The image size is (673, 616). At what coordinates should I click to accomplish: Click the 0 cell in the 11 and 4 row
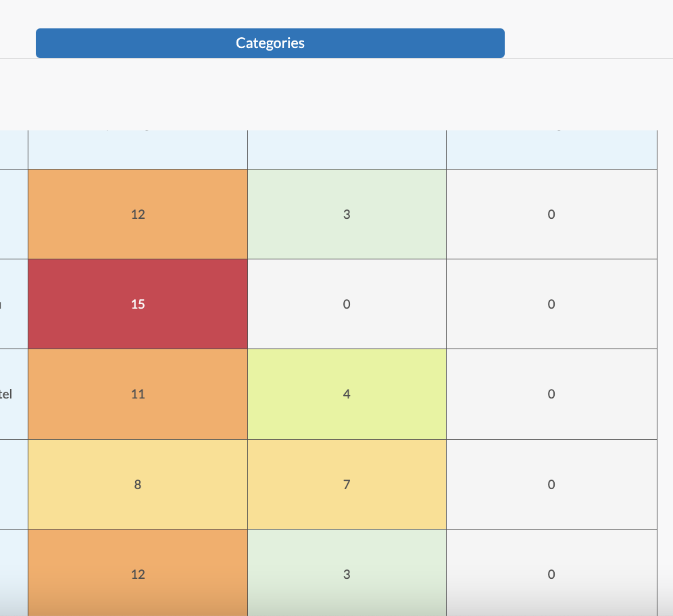click(x=551, y=394)
